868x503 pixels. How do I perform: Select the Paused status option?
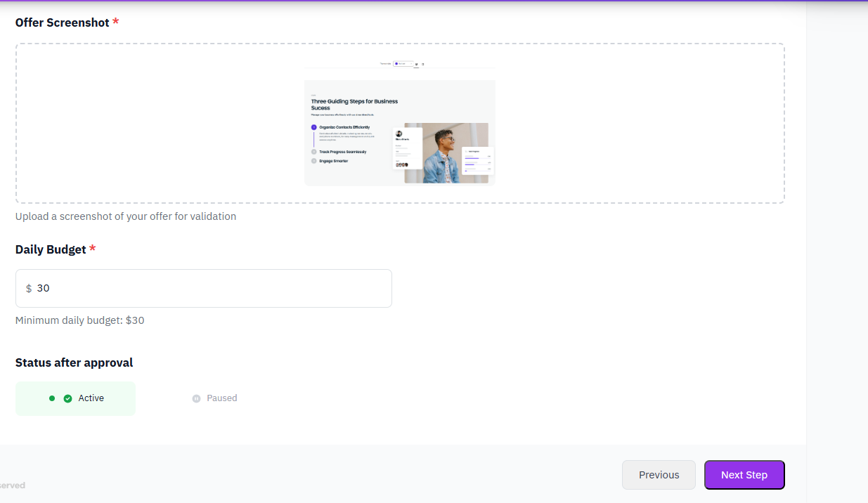pos(215,398)
